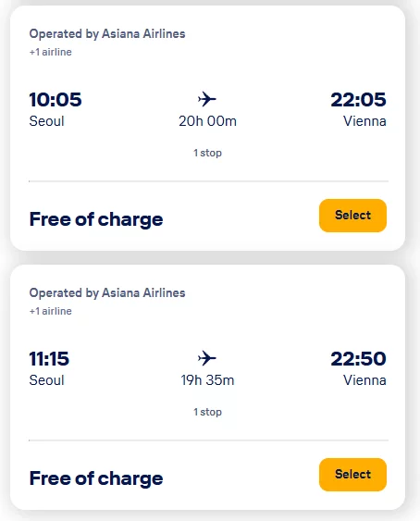The image size is (420, 521).
Task: Open '+1 airline' details on first flight
Action: click(x=51, y=52)
